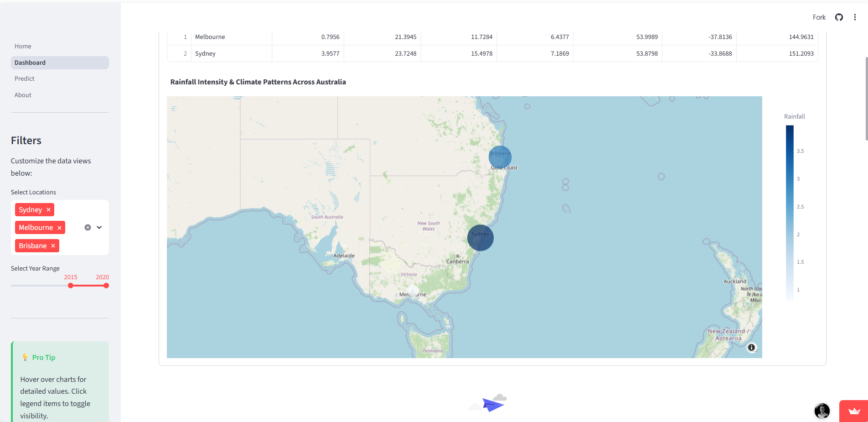Open the About page in sidebar
This screenshot has height=422, width=868.
[x=23, y=95]
